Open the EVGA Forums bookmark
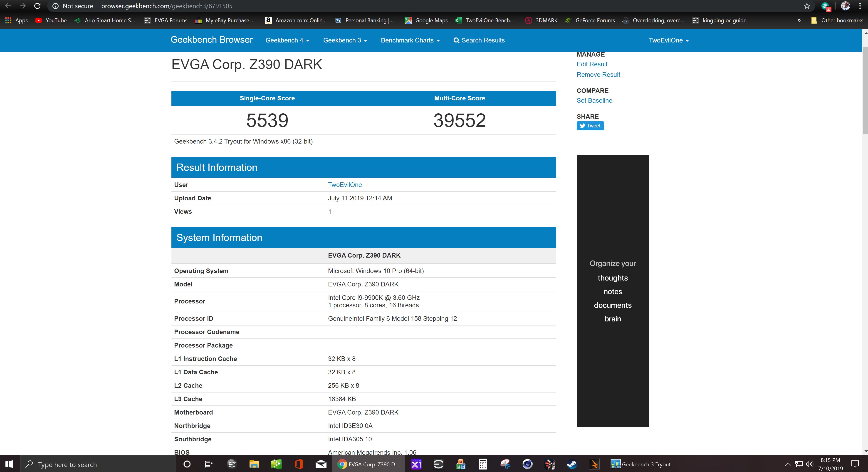 click(166, 20)
